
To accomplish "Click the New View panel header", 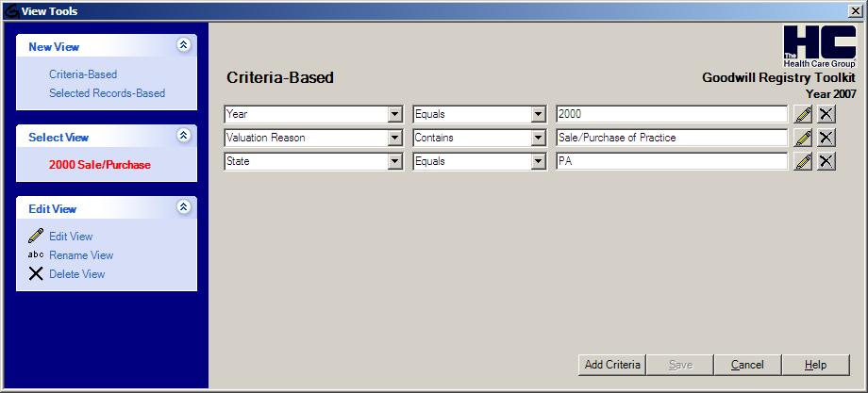I will [107, 46].
